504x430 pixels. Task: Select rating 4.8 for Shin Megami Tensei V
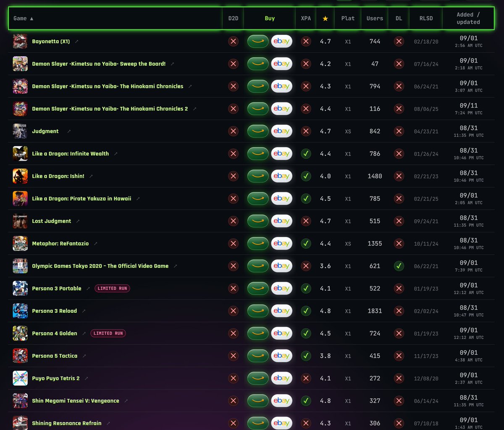(x=325, y=401)
